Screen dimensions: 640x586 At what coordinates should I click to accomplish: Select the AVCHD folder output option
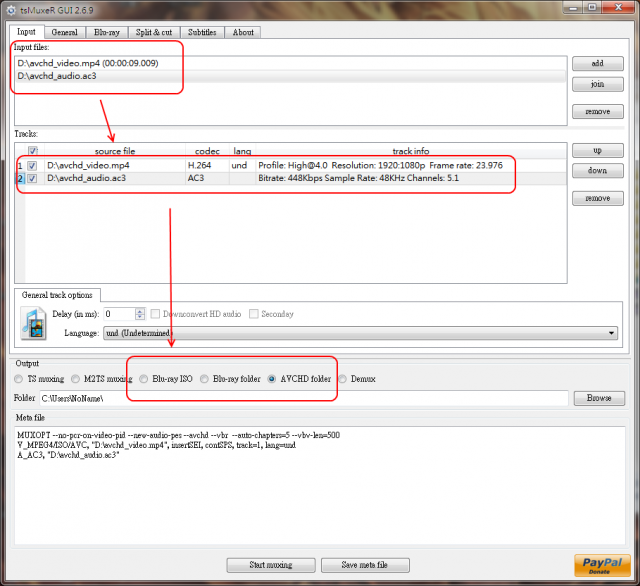pos(272,379)
